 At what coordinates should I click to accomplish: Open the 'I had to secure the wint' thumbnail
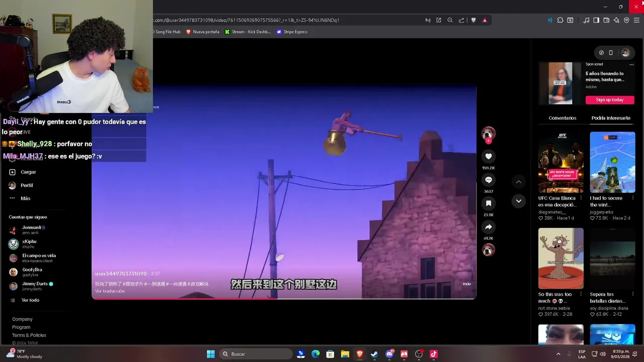(612, 162)
